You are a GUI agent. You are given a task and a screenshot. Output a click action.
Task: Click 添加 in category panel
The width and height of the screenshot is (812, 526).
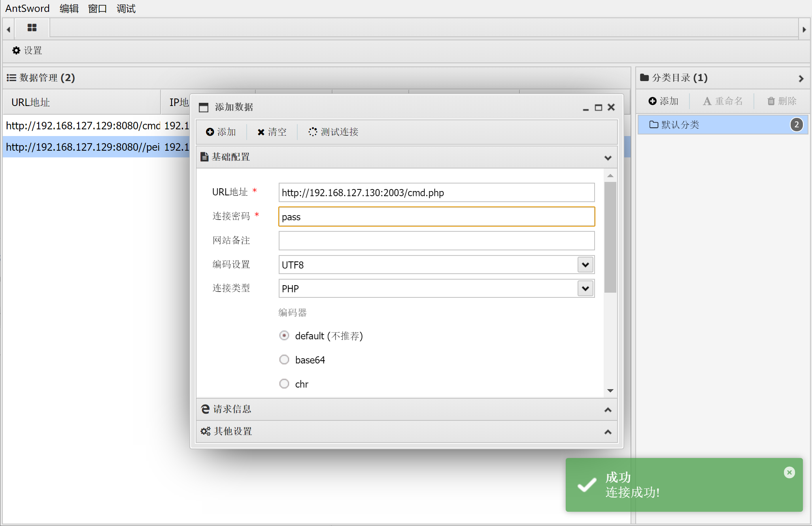pyautogui.click(x=663, y=101)
